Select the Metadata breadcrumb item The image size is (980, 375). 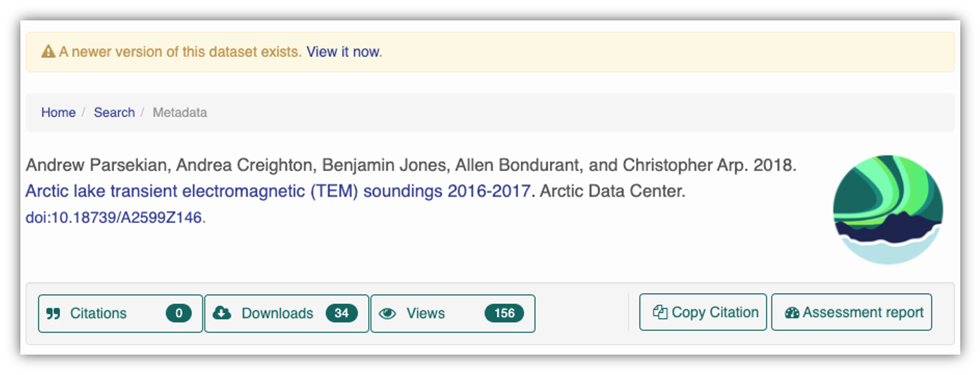(180, 113)
